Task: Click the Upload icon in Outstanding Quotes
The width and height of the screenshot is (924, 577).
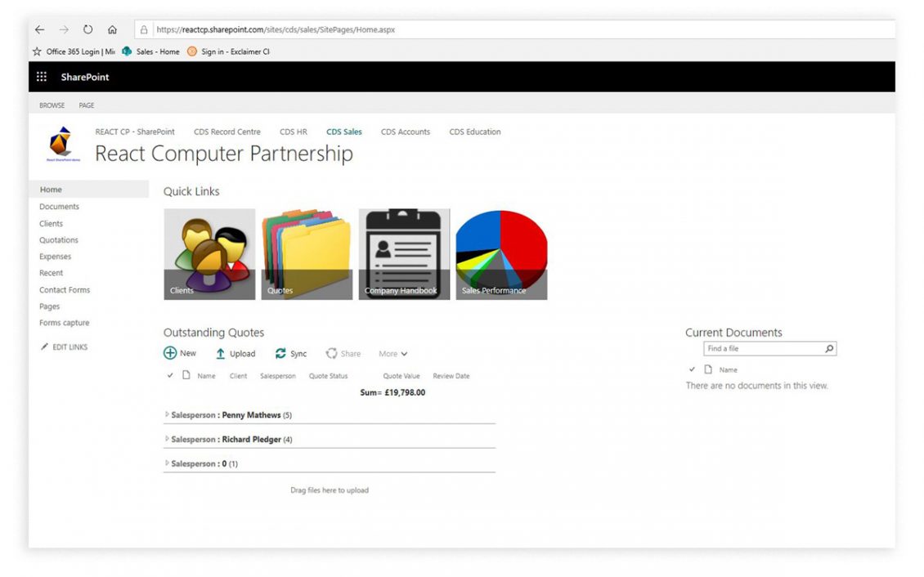Action: coord(222,353)
